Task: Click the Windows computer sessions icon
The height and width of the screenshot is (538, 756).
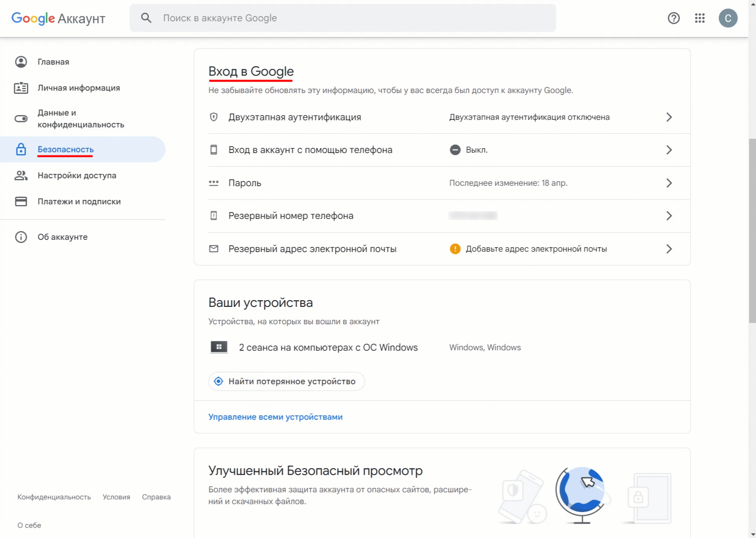Action: pos(219,347)
